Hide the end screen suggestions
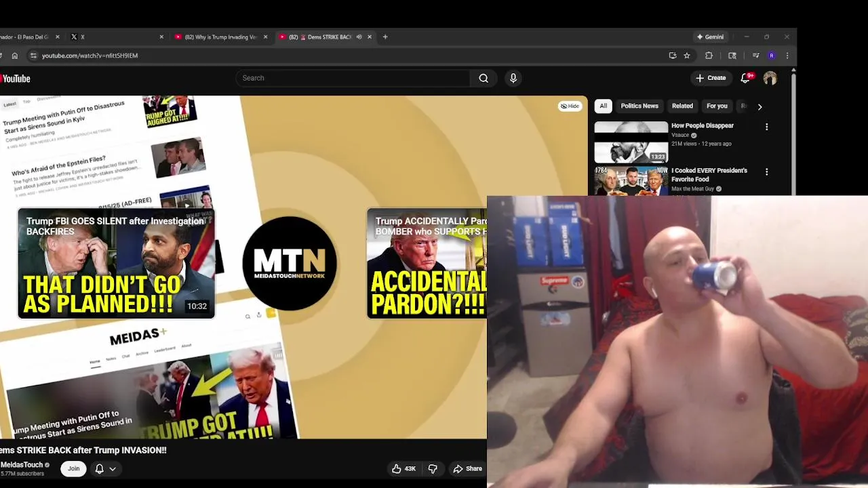Image resolution: width=868 pixels, height=488 pixels. (x=570, y=106)
